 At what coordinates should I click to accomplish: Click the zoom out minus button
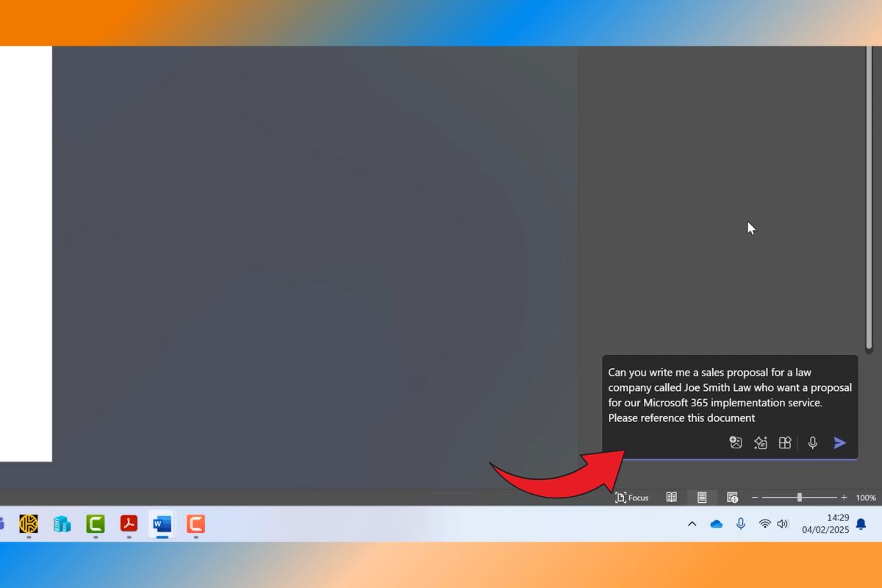pyautogui.click(x=754, y=498)
